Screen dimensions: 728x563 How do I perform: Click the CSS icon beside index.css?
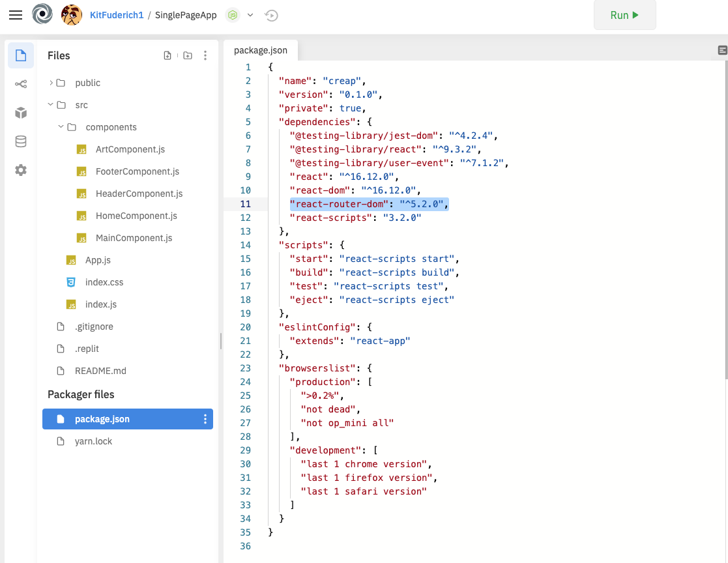[71, 282]
